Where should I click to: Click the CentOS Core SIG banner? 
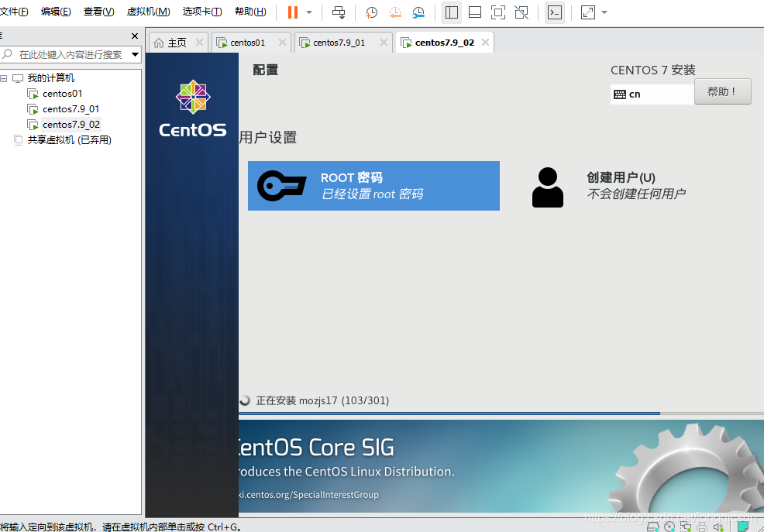501,466
